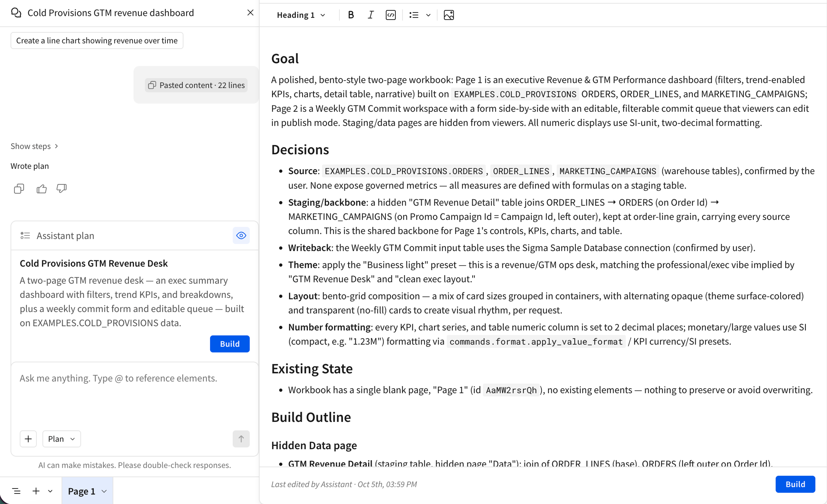The image size is (827, 504).
Task: Toggle bold formatting in the editor
Action: [x=351, y=15]
